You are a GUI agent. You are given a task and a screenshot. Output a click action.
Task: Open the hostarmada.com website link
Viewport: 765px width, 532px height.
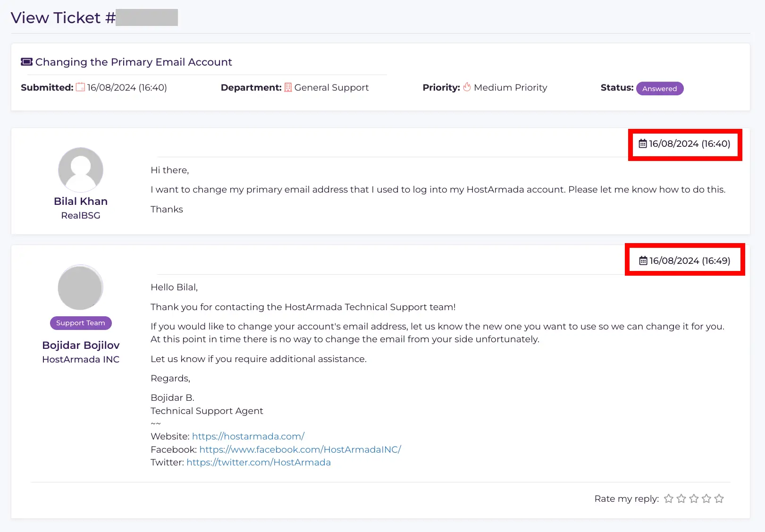point(248,436)
